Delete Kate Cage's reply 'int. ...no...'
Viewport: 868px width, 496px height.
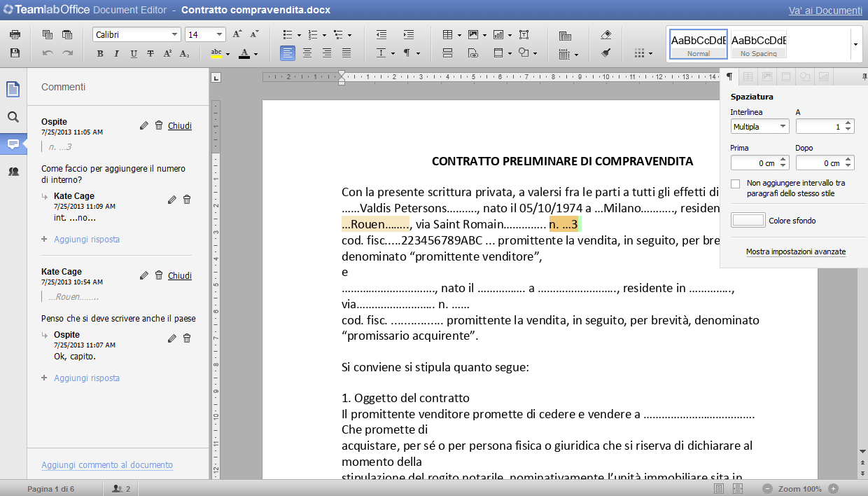187,200
